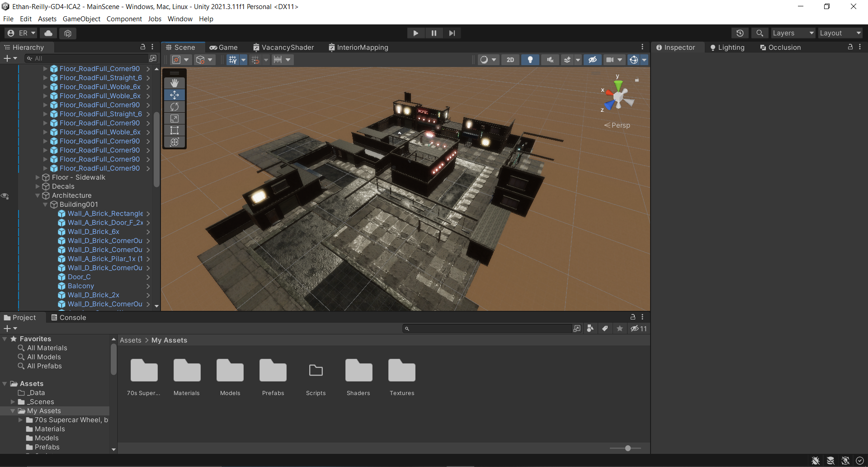This screenshot has height=467, width=868.
Task: Select the Scale tool
Action: point(175,119)
